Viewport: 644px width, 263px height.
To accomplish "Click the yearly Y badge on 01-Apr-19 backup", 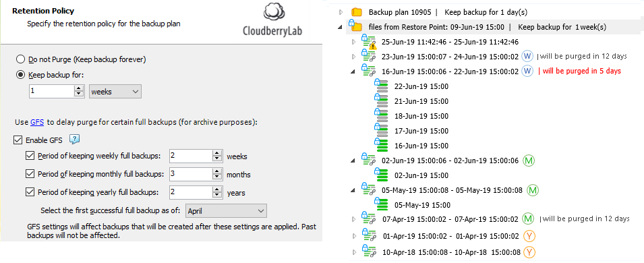I will (529, 236).
